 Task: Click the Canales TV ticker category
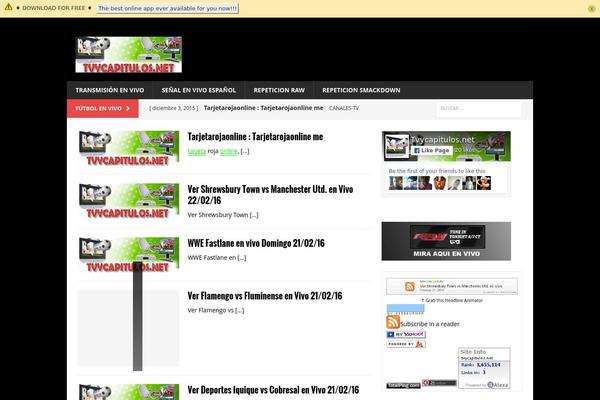pyautogui.click(x=344, y=108)
